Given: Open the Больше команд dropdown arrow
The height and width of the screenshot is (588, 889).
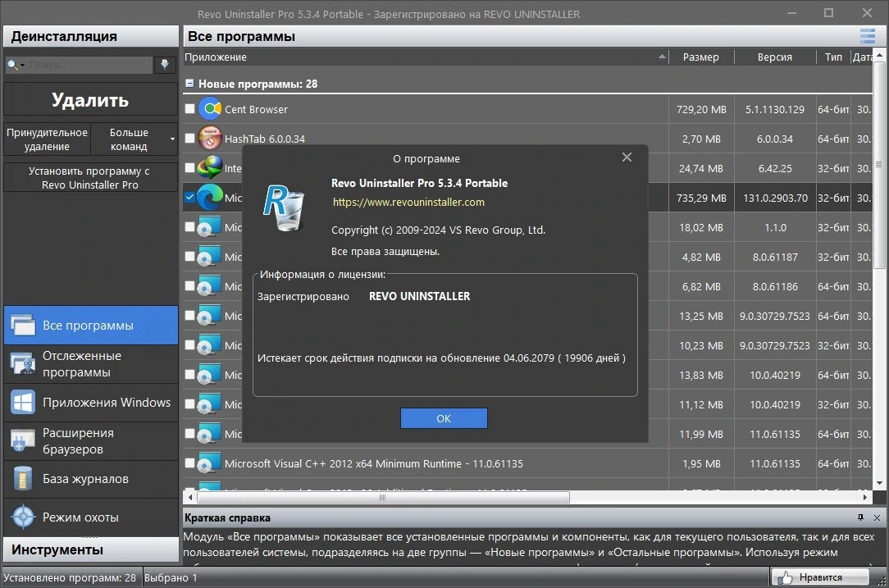Looking at the screenshot, I should tap(172, 139).
